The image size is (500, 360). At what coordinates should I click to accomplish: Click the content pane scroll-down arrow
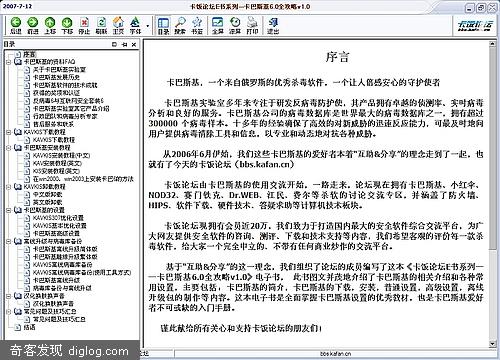[492, 343]
